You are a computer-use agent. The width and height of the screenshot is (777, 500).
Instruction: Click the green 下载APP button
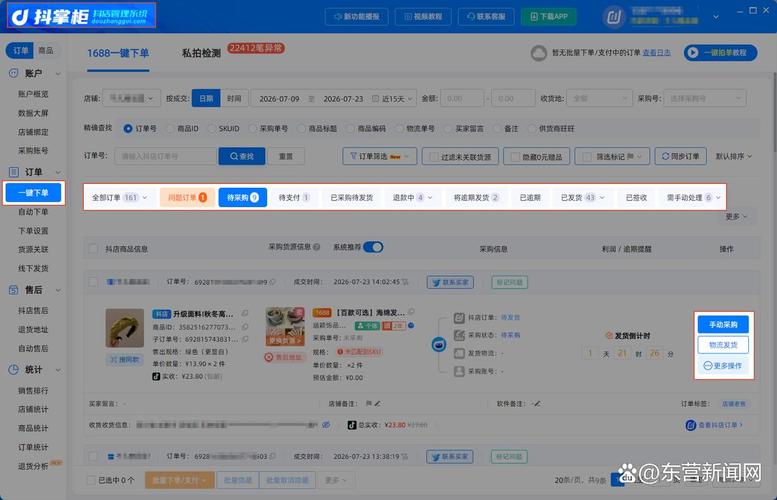pyautogui.click(x=549, y=16)
